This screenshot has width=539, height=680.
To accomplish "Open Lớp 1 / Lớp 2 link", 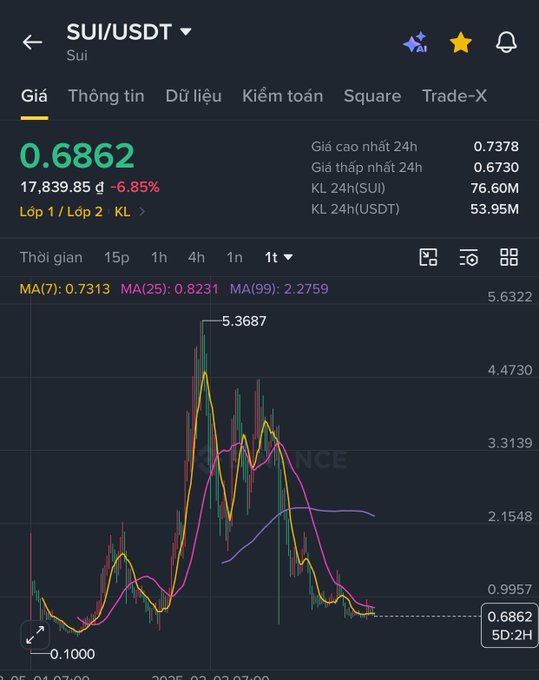I will (x=61, y=212).
